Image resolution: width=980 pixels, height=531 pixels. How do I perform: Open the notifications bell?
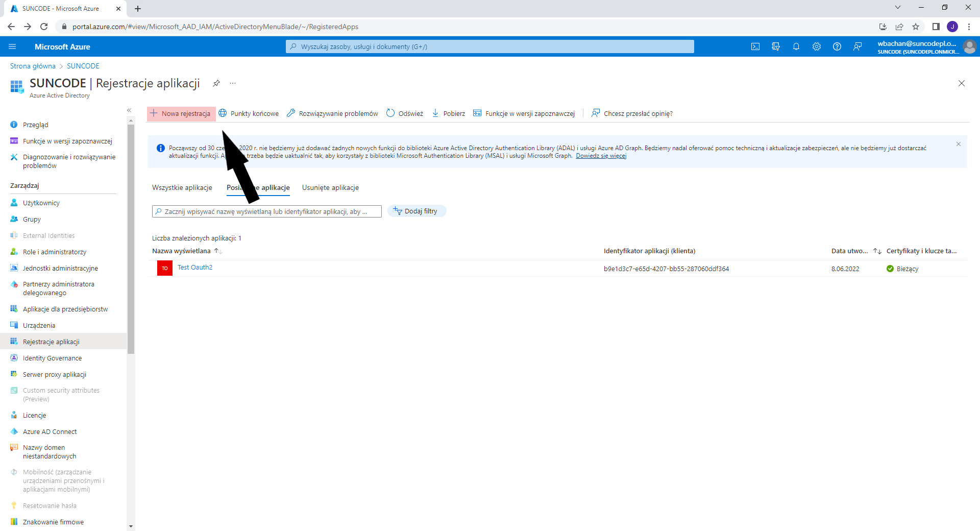(x=796, y=46)
